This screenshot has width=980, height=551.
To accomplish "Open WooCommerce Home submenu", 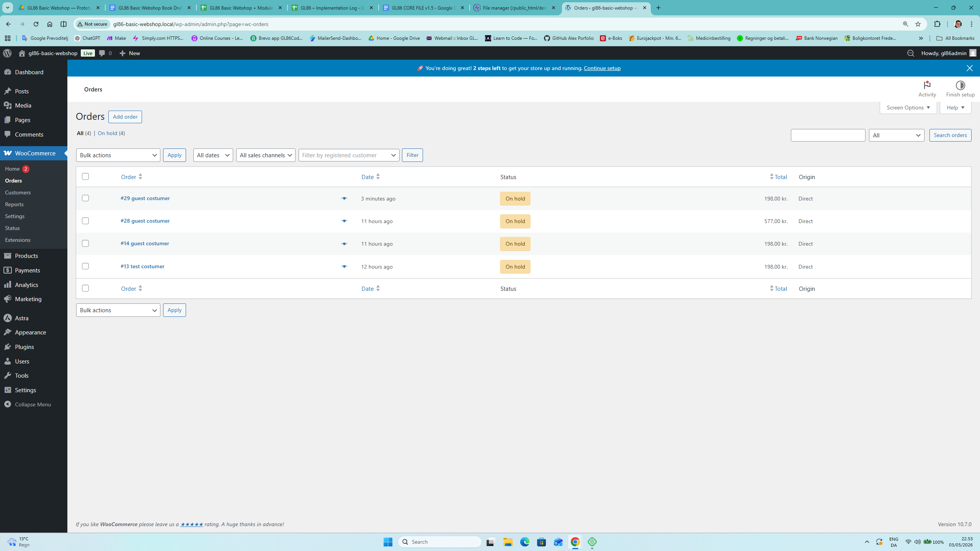I will [x=12, y=169].
